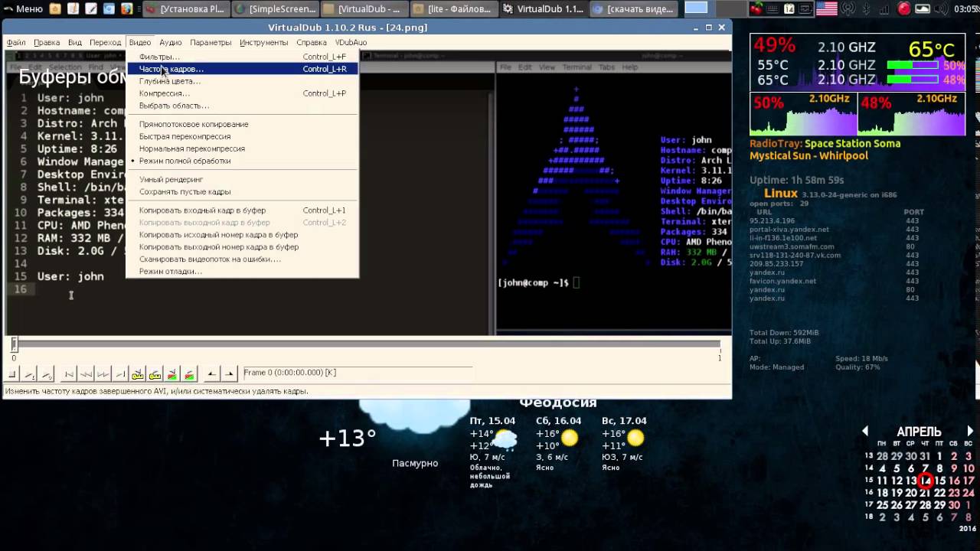Click the volume speaker tray icon
This screenshot has height=551, width=980.
pos(942,9)
